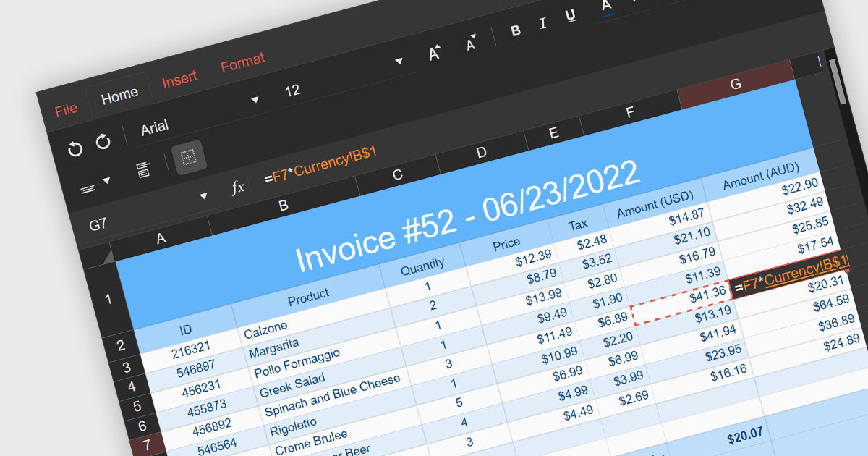Click the Undo arrow icon
Screen dimensions: 868x456
click(x=75, y=149)
